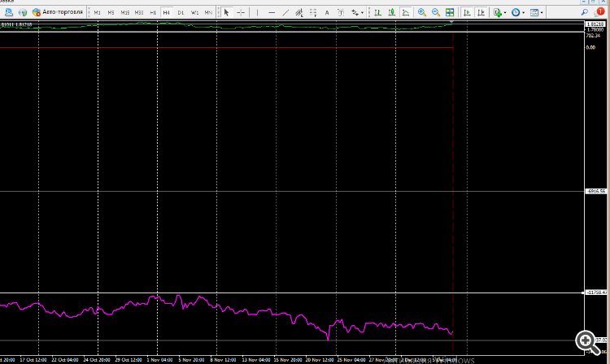
Task: Switch chart to M15 timeframe
Action: (125, 13)
